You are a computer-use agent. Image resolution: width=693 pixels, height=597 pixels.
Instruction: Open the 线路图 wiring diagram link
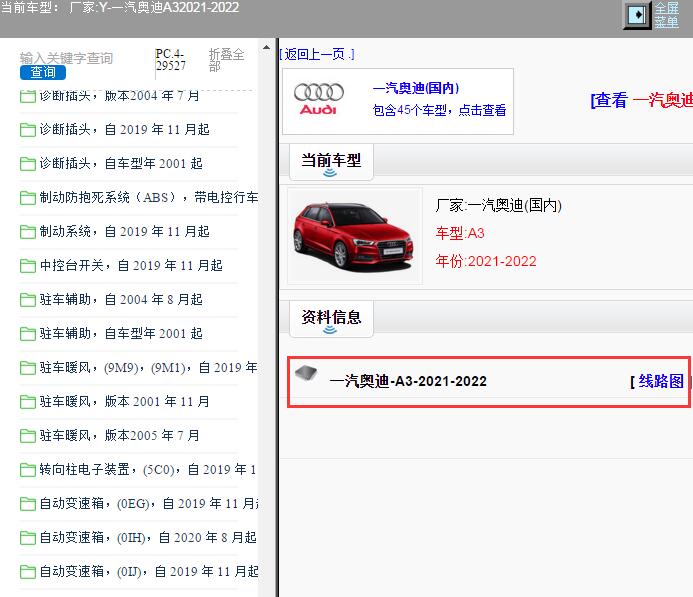click(660, 381)
